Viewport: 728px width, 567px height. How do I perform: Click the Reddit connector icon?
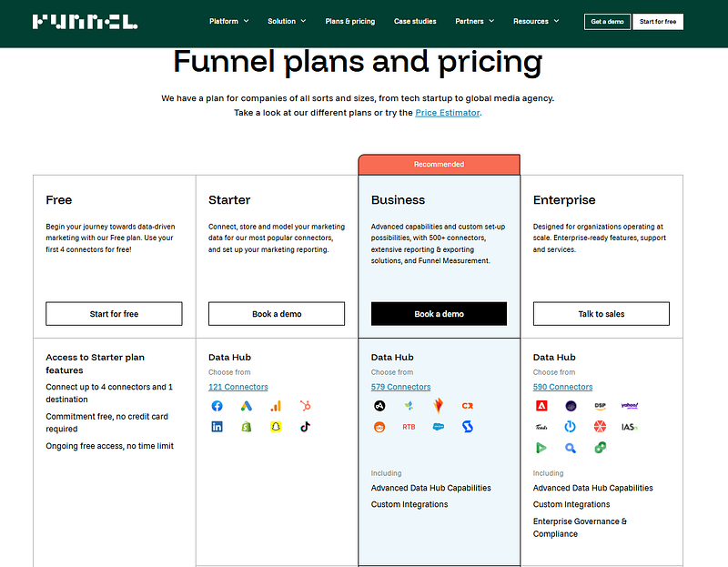[379, 427]
